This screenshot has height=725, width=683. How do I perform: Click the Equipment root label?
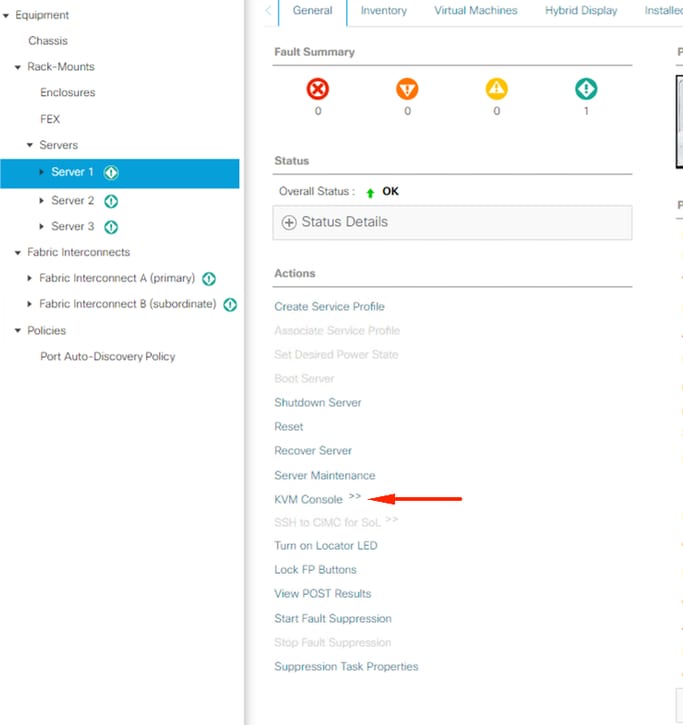tap(42, 15)
